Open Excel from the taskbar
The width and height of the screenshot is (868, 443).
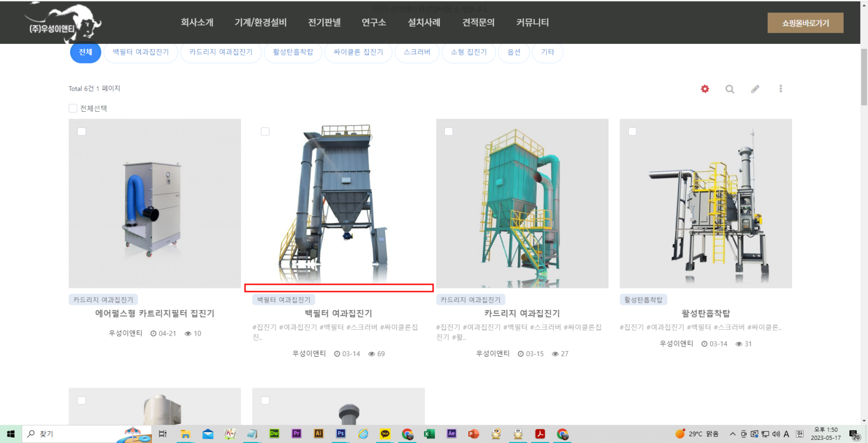point(429,434)
